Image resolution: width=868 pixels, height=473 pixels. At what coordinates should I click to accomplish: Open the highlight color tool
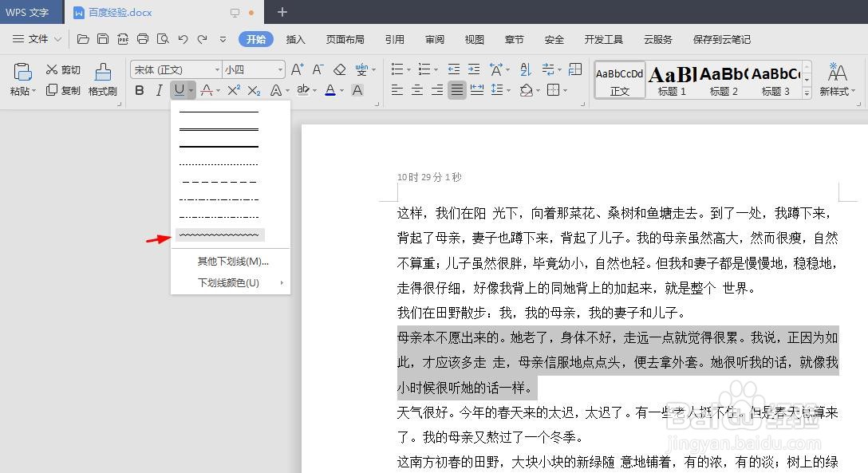pyautogui.click(x=302, y=90)
